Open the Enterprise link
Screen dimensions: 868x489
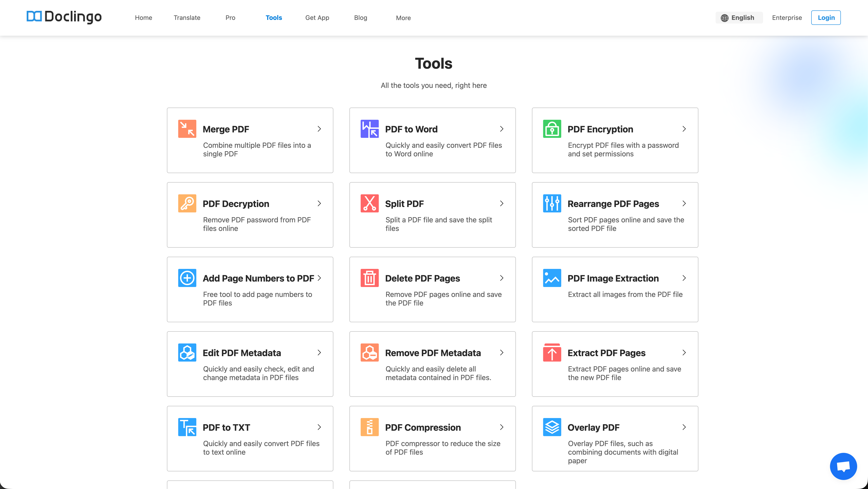[786, 17]
